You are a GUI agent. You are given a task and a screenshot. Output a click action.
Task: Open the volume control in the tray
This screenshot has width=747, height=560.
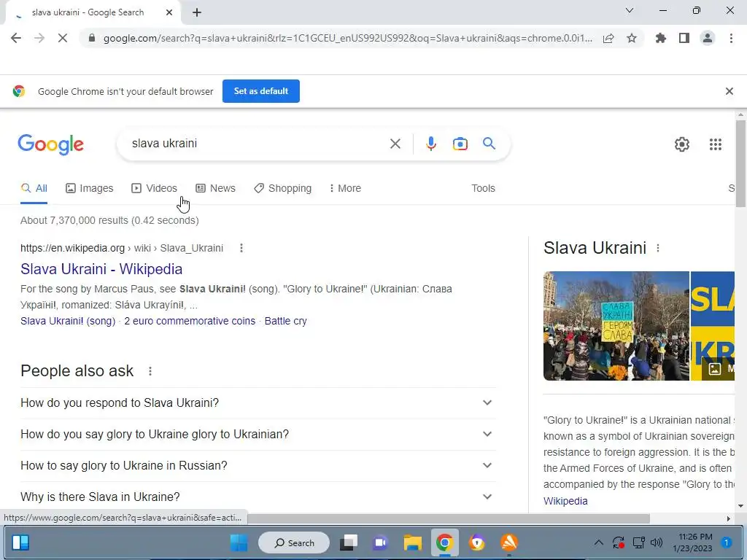pyautogui.click(x=657, y=542)
